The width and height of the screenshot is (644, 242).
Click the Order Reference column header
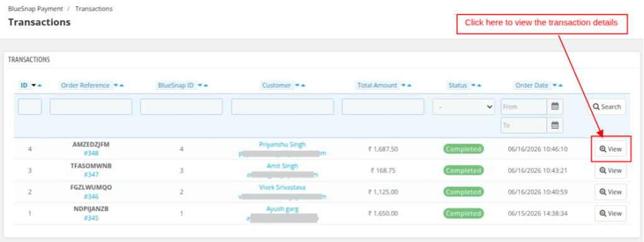[85, 85]
